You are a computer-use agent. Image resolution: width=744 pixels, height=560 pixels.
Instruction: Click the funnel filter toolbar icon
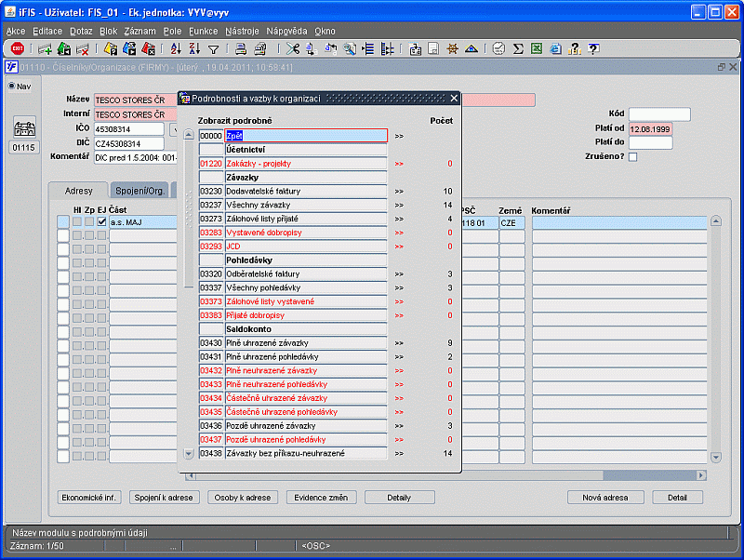pyautogui.click(x=213, y=48)
